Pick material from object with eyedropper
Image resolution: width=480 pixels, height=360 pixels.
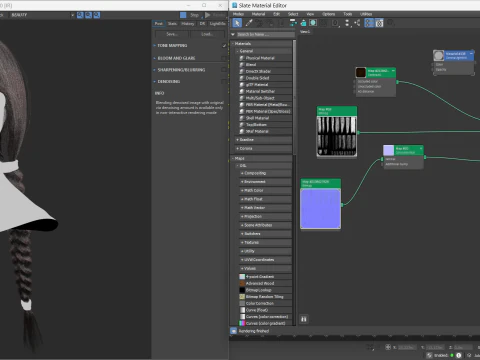249,23
